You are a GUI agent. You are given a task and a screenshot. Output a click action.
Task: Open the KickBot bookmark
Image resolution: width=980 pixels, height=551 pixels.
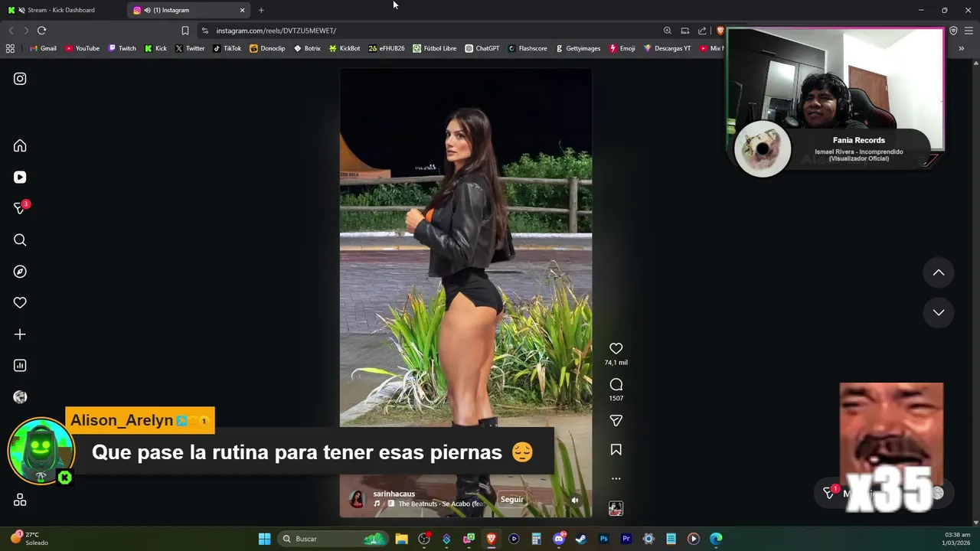345,48
